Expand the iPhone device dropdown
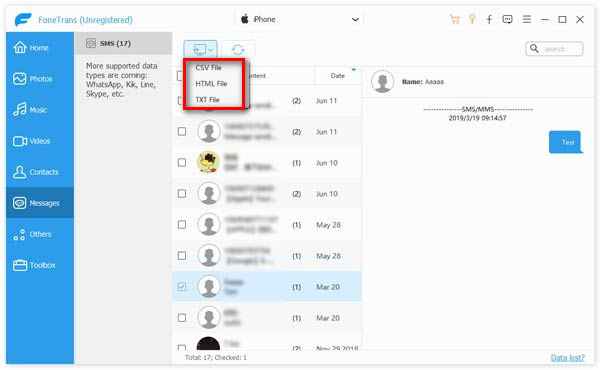This screenshot has height=370, width=600. point(355,20)
